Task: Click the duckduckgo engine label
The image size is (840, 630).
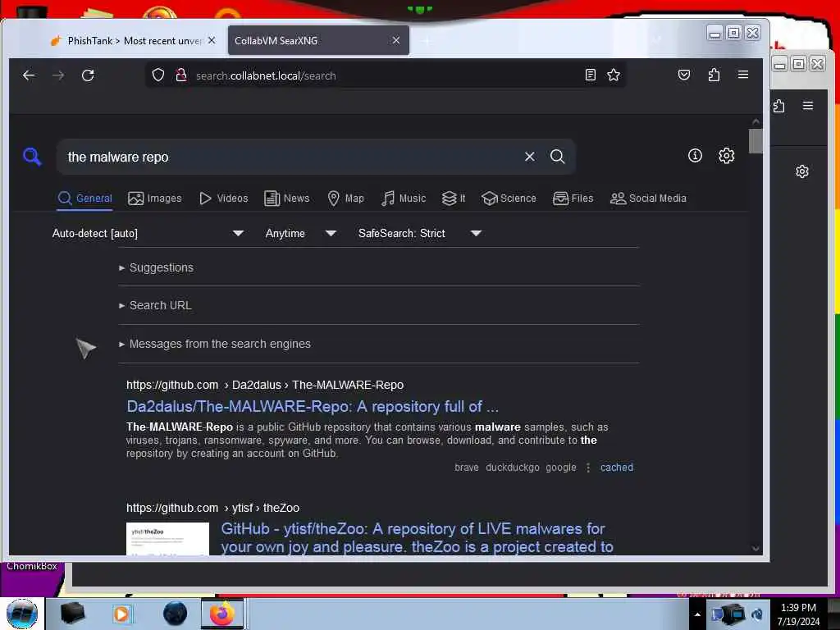Action: point(512,468)
